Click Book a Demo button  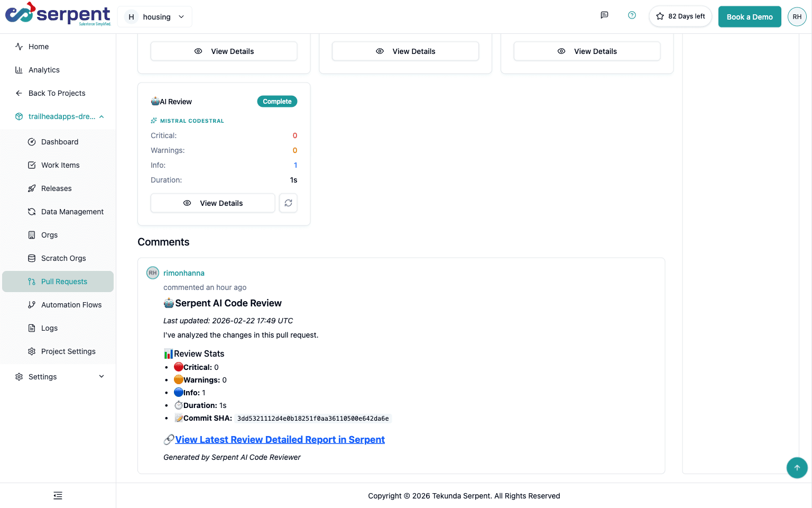(749, 17)
